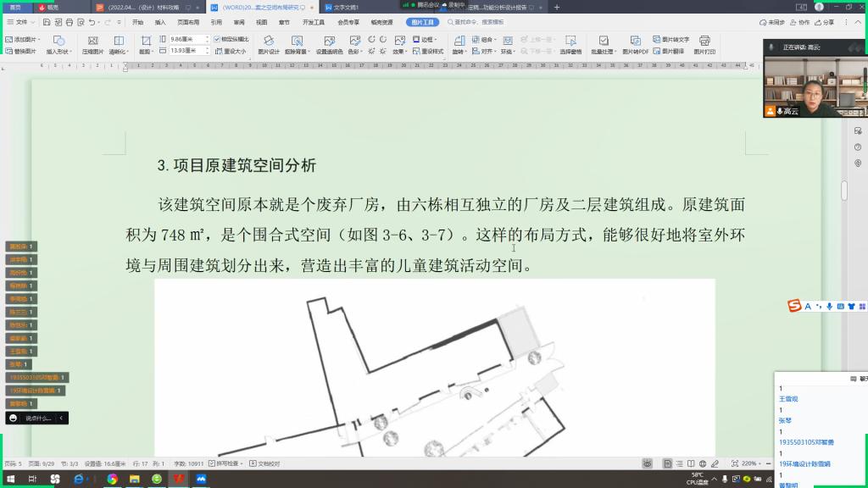Open Picture Design (图片设计)
This screenshot has height=488, width=868.
(269, 45)
